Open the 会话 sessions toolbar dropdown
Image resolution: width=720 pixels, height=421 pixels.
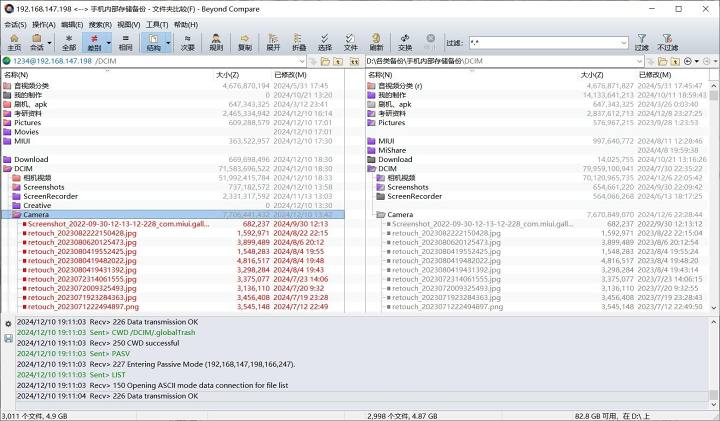tap(40, 42)
